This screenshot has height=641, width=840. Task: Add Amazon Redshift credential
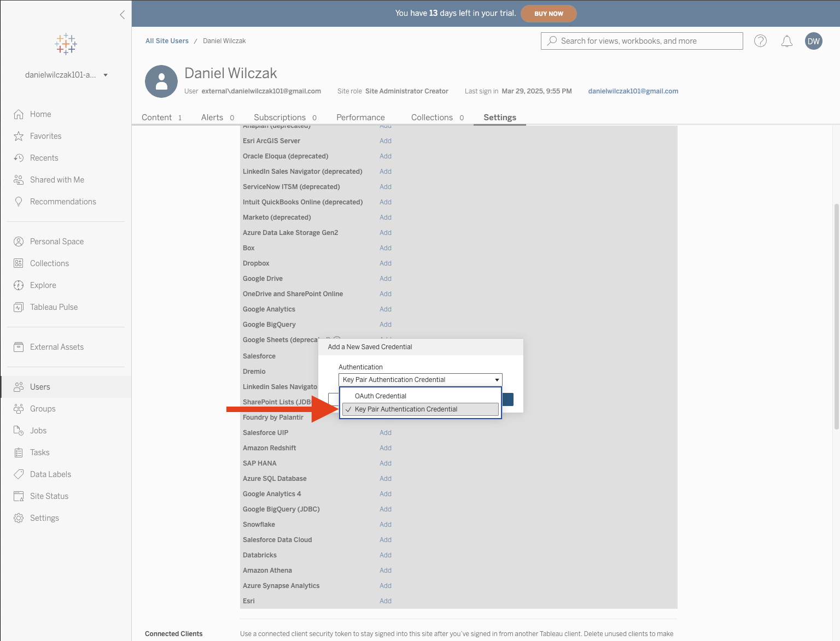tap(386, 448)
